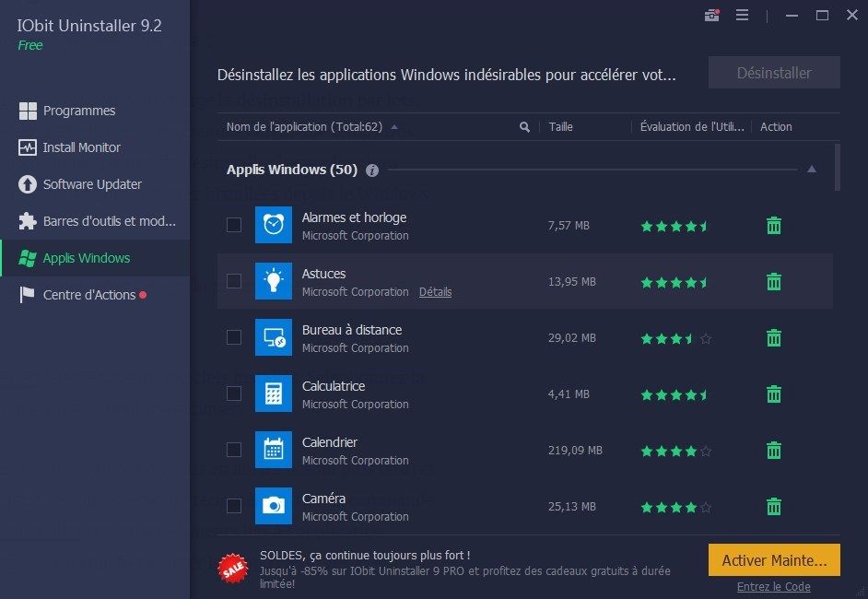Image resolution: width=868 pixels, height=599 pixels.
Task: Click the search magnifier in list header
Action: [524, 127]
